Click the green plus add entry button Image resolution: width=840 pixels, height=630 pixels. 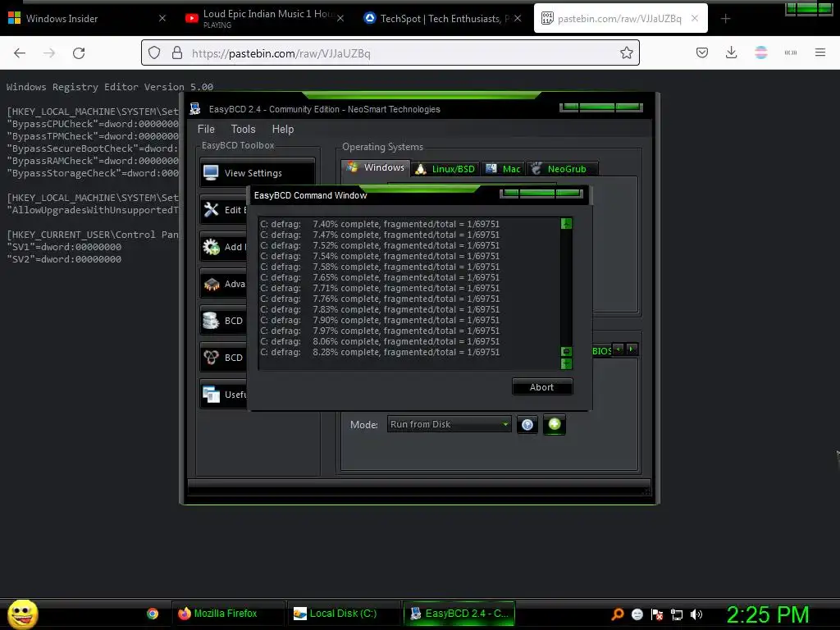tap(555, 424)
